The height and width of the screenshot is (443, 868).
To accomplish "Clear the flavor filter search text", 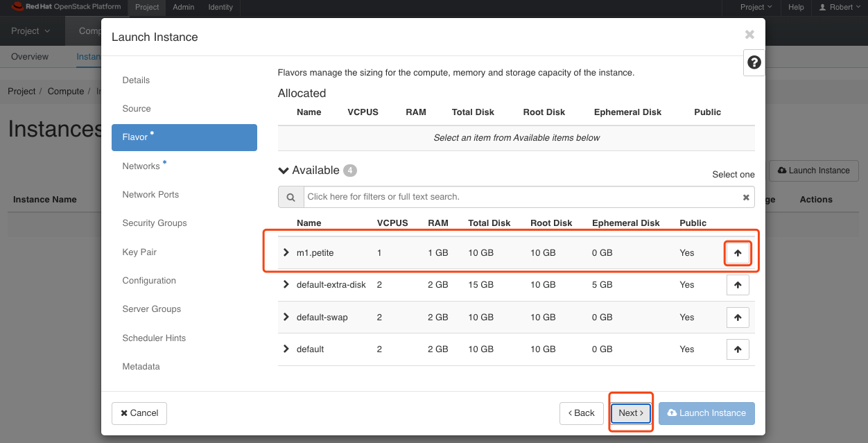I will (x=746, y=198).
